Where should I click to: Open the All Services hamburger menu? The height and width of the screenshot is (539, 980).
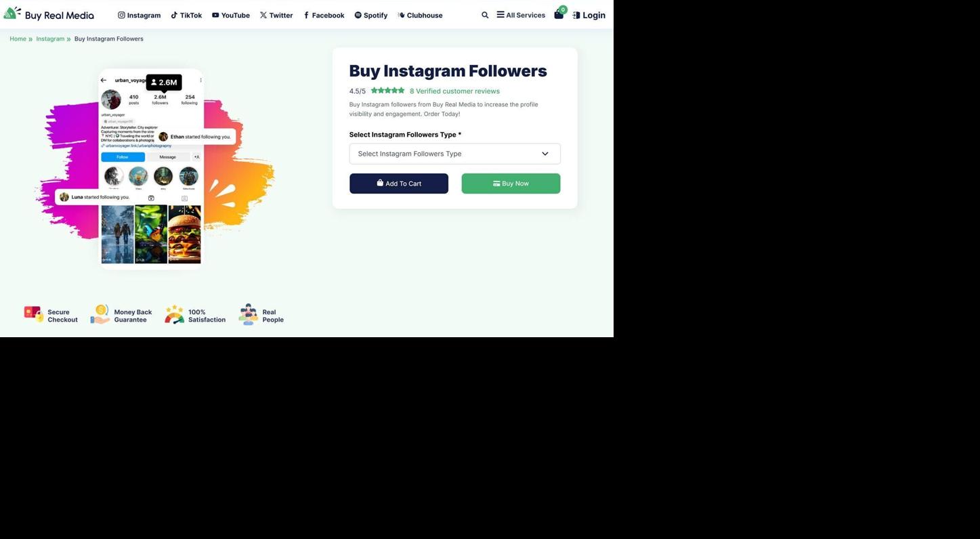pyautogui.click(x=521, y=15)
